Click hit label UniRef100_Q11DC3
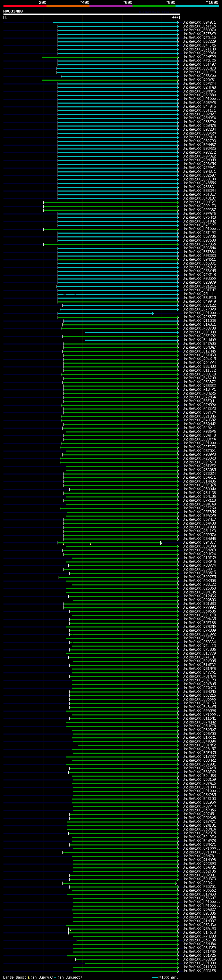This screenshot has width=222, height=980. (x=199, y=967)
